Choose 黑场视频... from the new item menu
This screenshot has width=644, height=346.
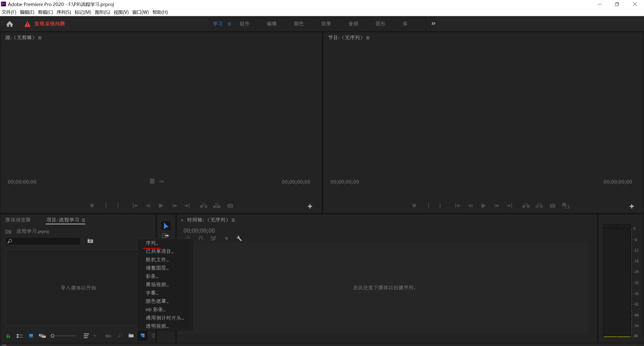coord(165,285)
